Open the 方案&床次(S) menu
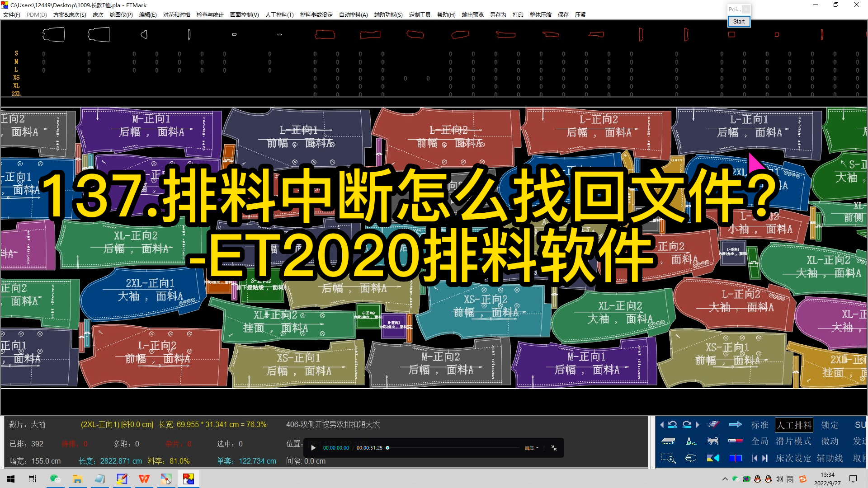The height and width of the screenshot is (488, 868). coord(70,14)
